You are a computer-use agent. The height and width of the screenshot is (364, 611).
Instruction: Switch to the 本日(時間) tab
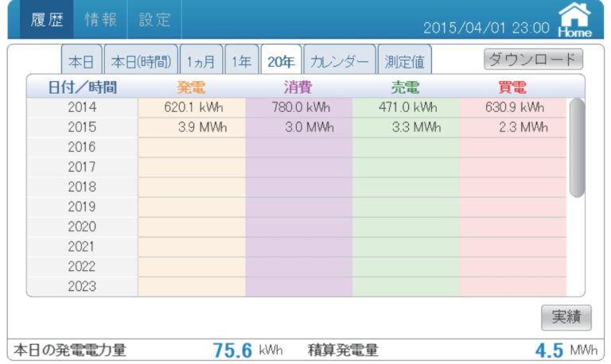(141, 61)
